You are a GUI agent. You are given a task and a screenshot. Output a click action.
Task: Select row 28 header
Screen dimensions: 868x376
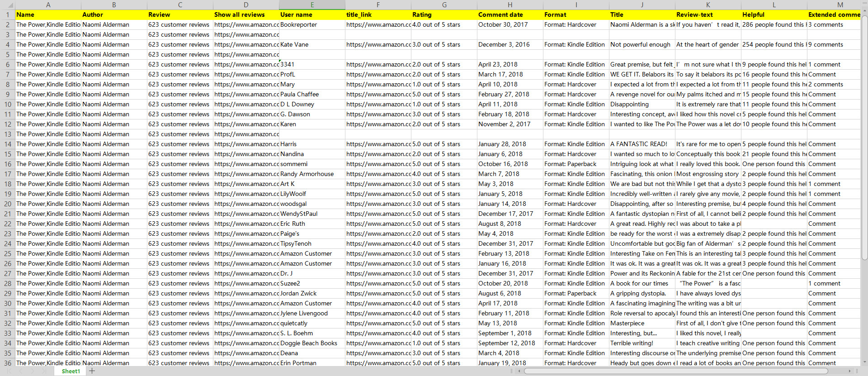pyautogui.click(x=7, y=283)
